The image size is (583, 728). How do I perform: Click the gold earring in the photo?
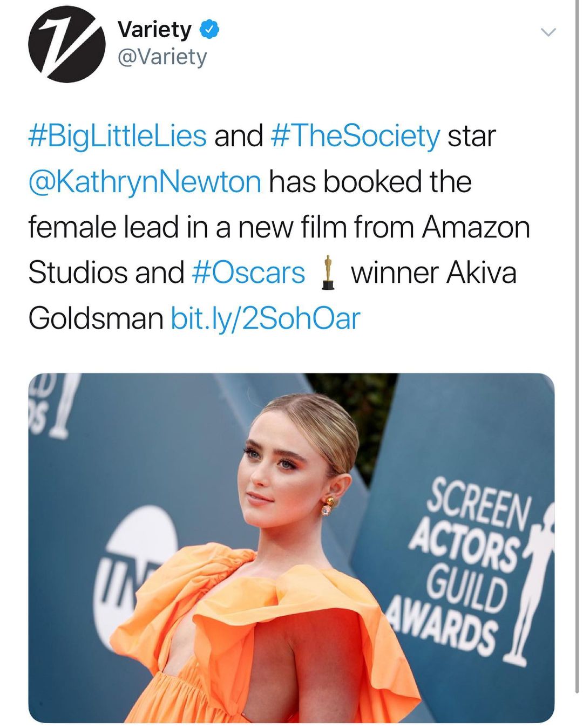328,506
